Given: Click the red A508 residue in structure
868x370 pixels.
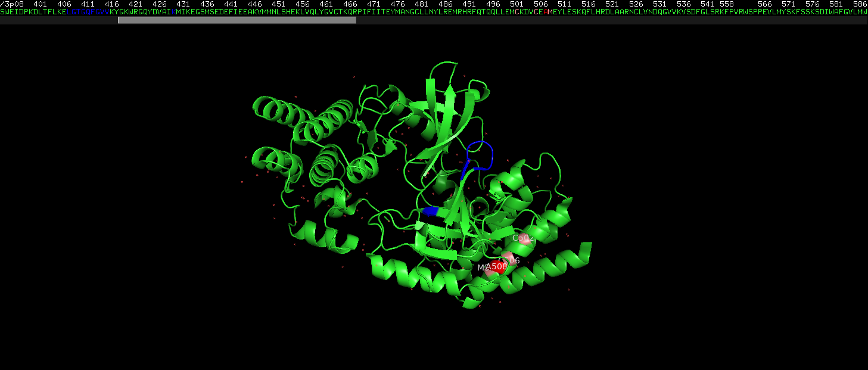Looking at the screenshot, I should click(496, 266).
